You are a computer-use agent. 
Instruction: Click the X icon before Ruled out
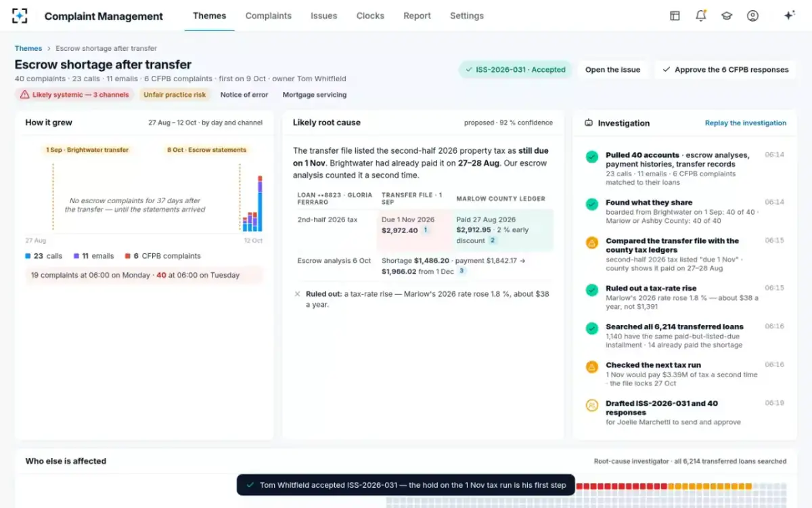(298, 294)
